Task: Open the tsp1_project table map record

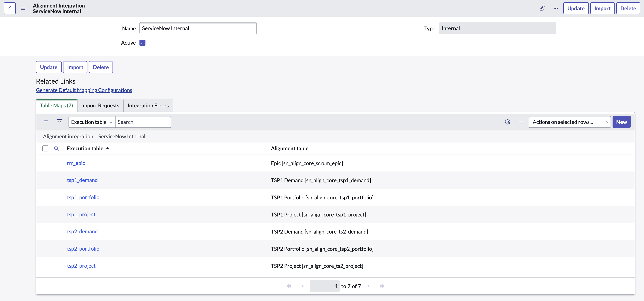Action: point(81,214)
